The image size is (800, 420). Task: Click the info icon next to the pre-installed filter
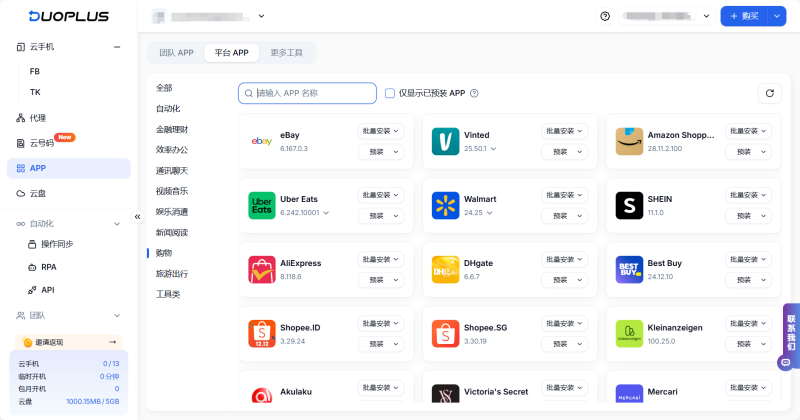pos(474,93)
